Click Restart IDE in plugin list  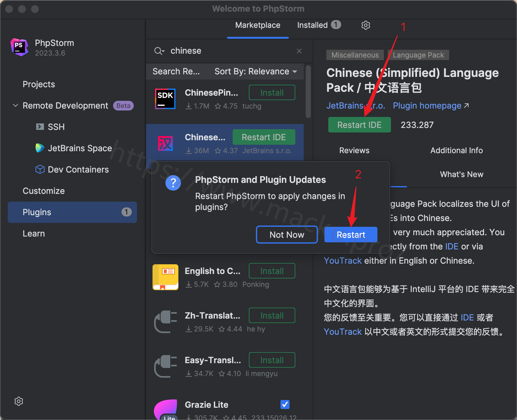click(x=264, y=137)
